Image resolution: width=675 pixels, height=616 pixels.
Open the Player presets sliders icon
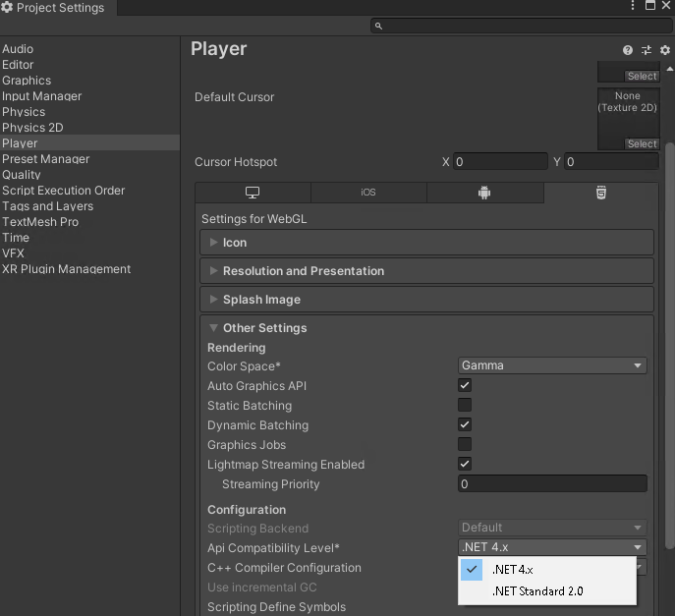(x=647, y=50)
